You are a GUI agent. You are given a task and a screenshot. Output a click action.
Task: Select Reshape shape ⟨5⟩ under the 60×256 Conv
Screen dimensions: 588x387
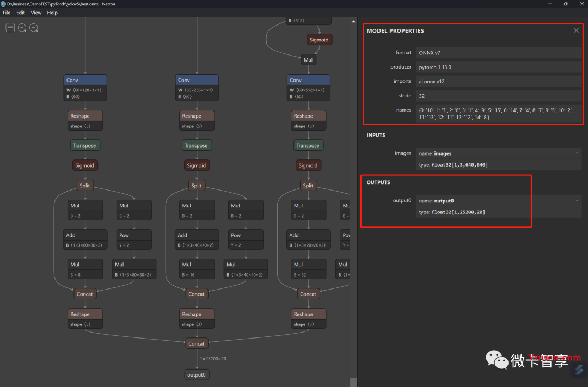197,120
